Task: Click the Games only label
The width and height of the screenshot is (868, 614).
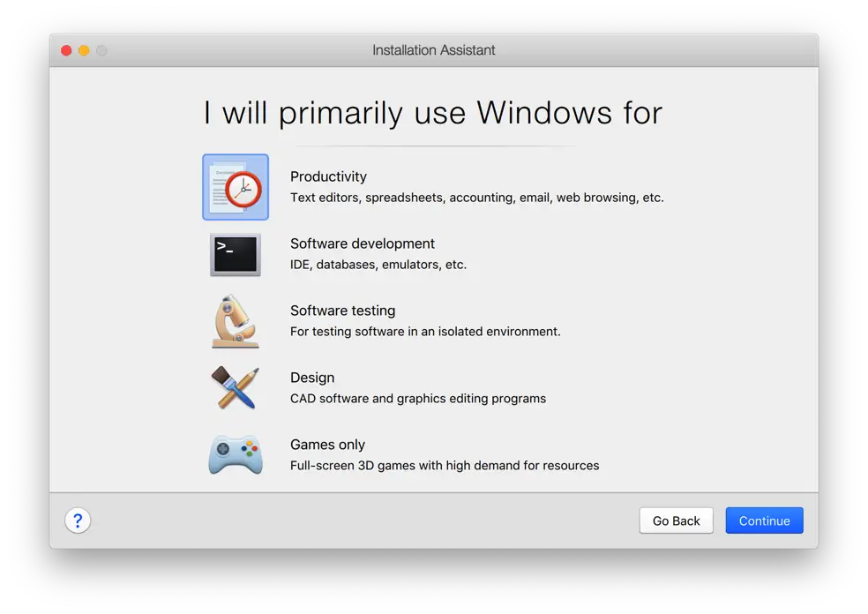Action: pyautogui.click(x=327, y=445)
